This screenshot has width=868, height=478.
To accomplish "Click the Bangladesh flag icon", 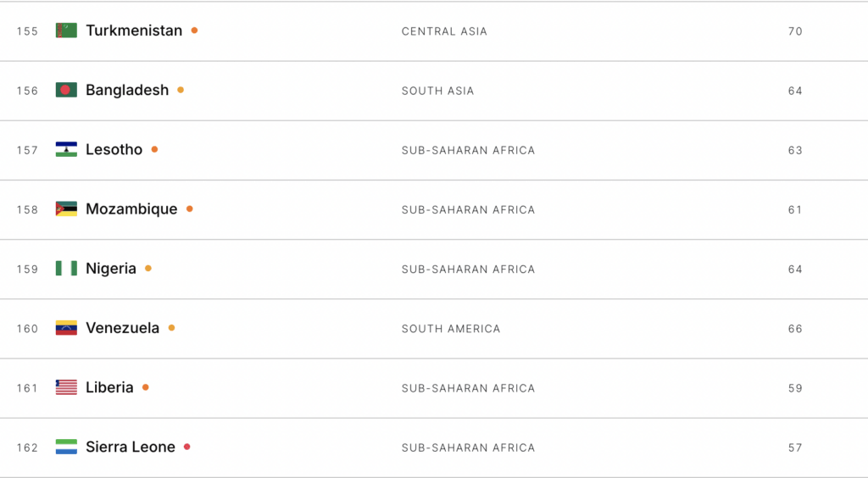I will pos(66,90).
